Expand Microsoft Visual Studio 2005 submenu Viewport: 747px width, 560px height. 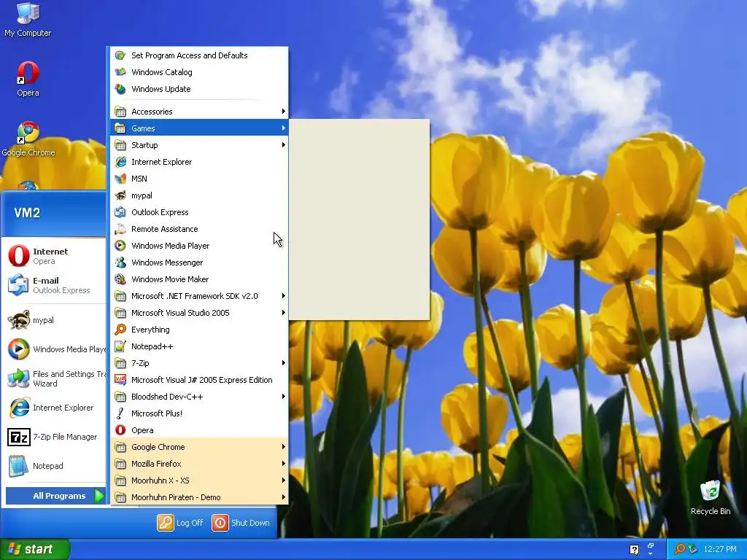click(199, 312)
